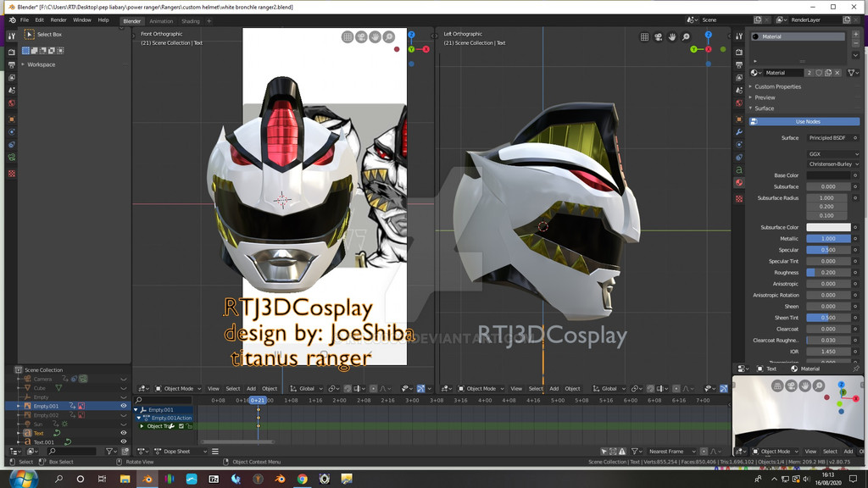Click the Blender logo in menu bar

(x=12, y=20)
